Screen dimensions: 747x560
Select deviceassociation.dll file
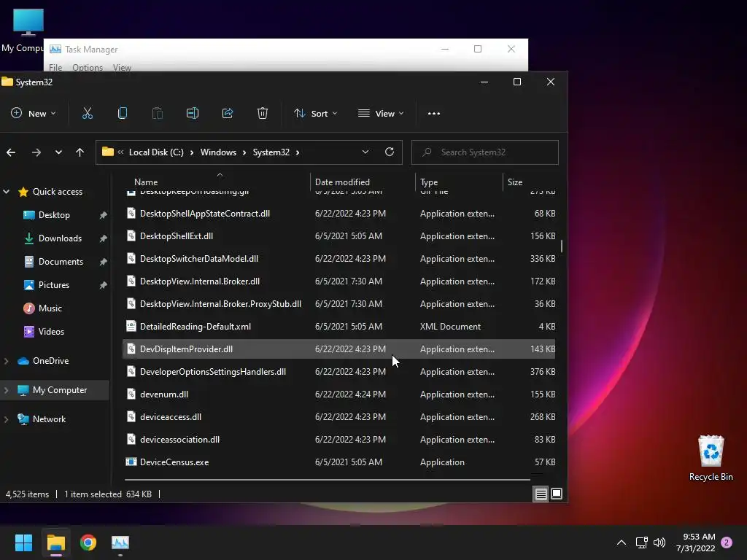pos(338,440)
